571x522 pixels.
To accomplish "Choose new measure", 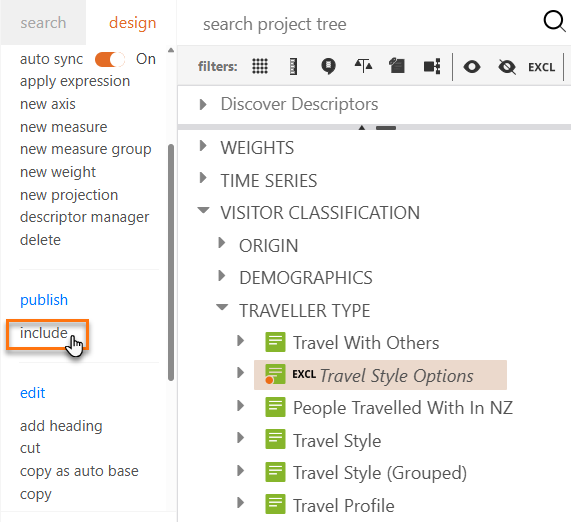I will [x=64, y=127].
